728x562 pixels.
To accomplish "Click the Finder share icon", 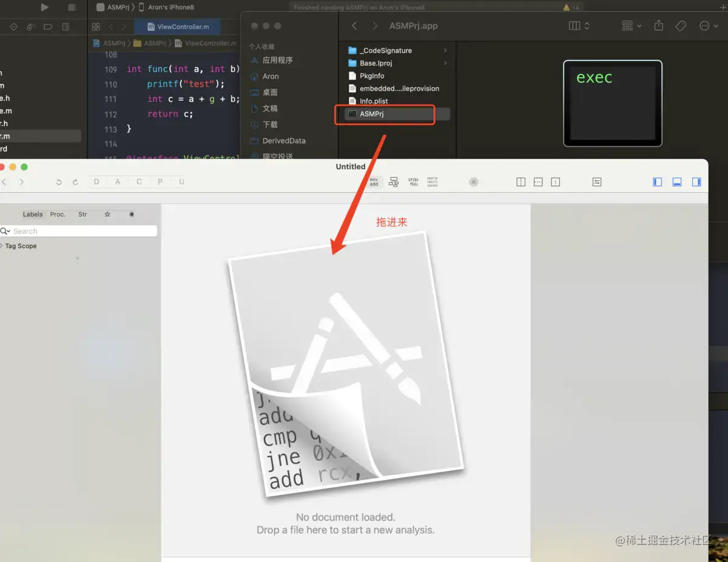I will [659, 26].
